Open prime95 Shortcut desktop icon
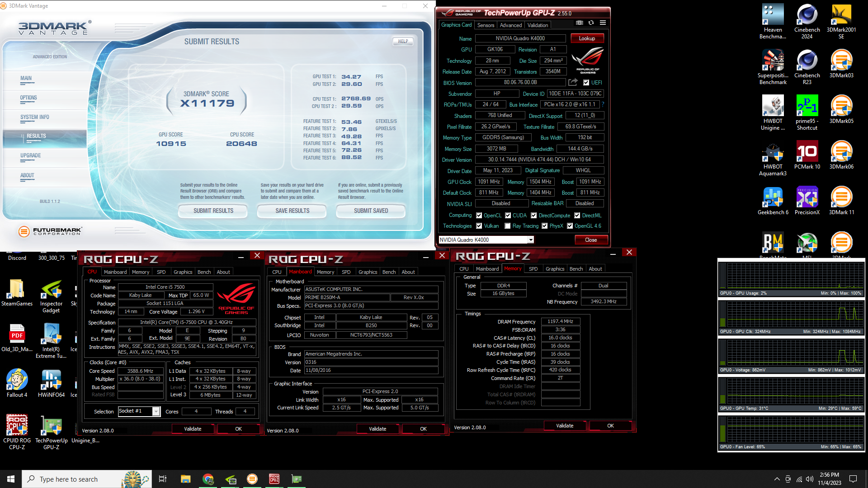This screenshot has width=868, height=488. pyautogui.click(x=807, y=113)
